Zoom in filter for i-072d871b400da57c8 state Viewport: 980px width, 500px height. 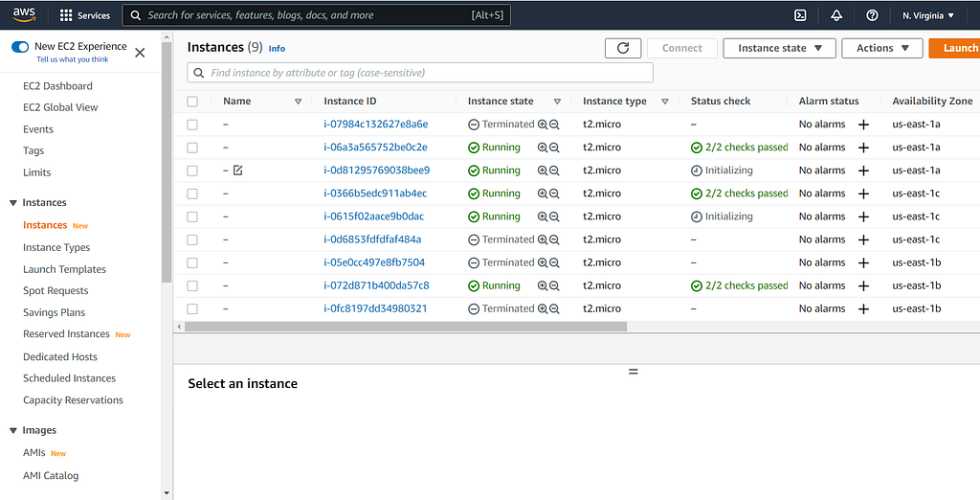pyautogui.click(x=543, y=286)
